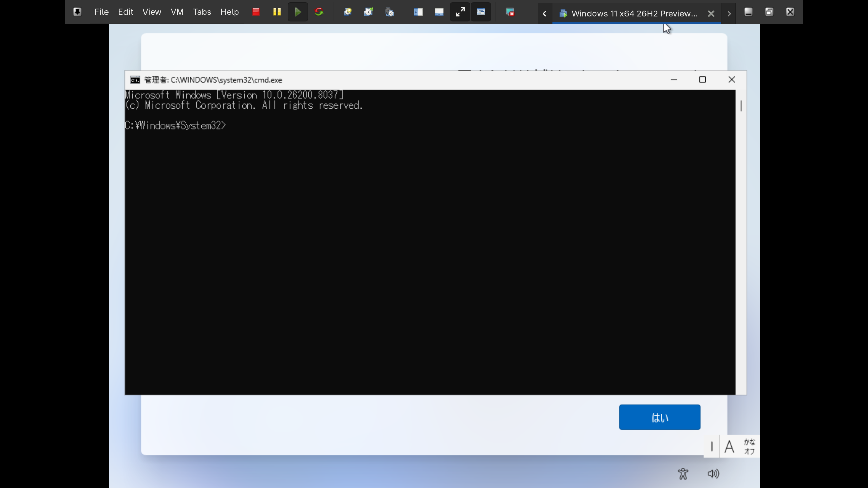Open the Tabs menu
868x488 pixels.
(202, 12)
